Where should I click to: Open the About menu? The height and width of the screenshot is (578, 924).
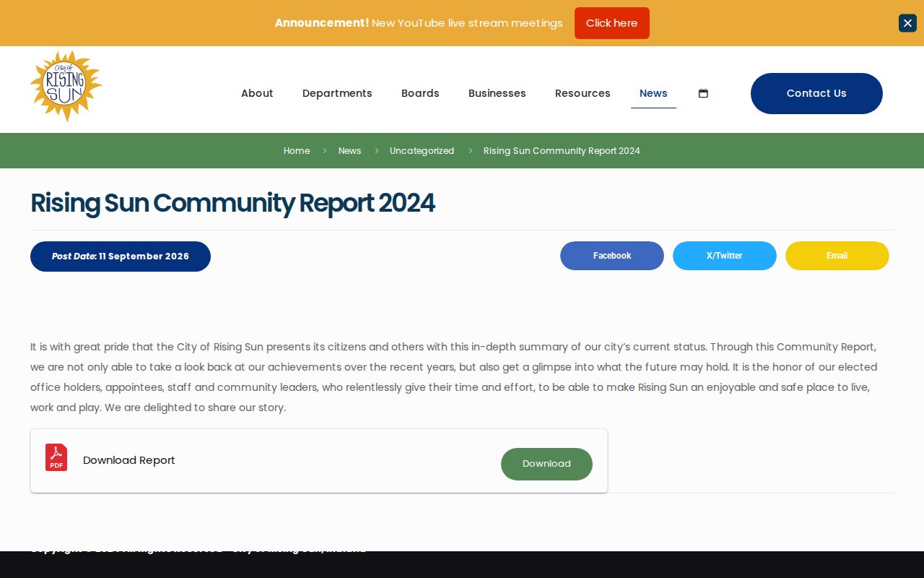[257, 93]
